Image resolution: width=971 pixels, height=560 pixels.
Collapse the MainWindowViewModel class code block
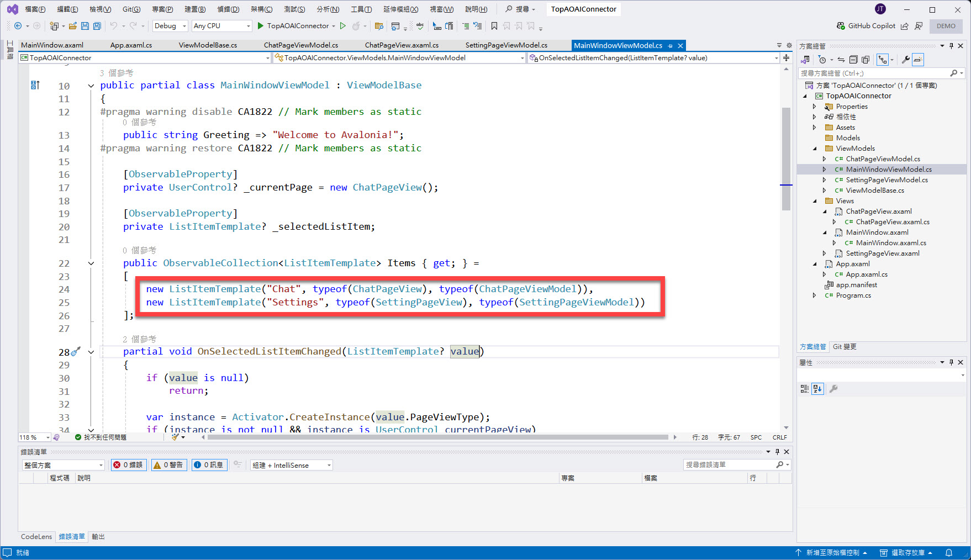tap(91, 86)
